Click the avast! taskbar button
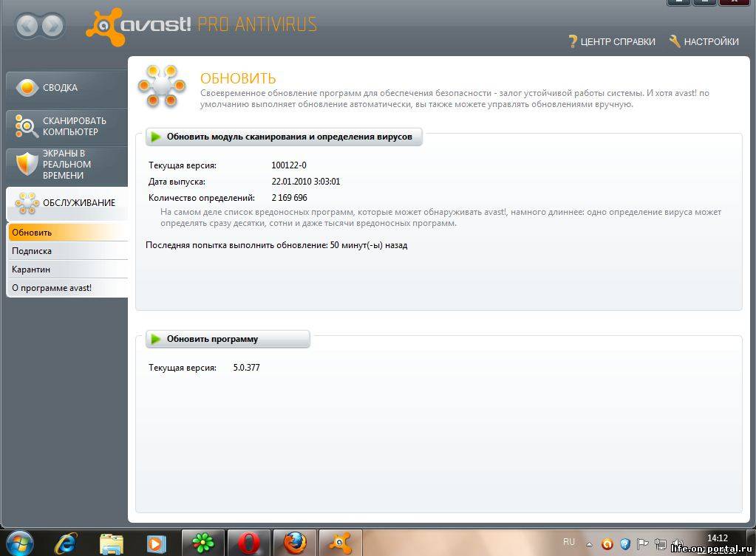This screenshot has height=556, width=756. tap(341, 543)
